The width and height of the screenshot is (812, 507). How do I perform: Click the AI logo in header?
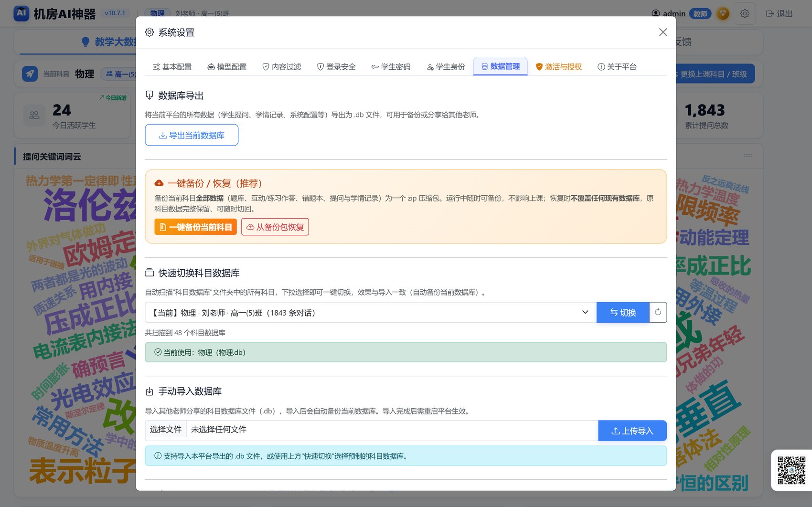tap(21, 13)
